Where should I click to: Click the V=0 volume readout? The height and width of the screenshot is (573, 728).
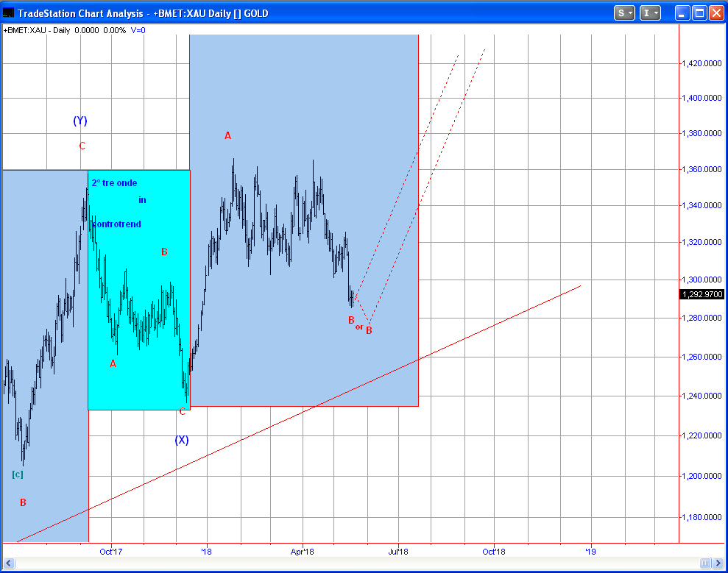138,30
